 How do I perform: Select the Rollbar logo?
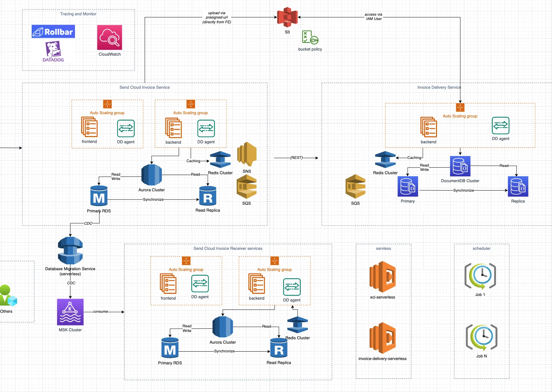tap(53, 32)
